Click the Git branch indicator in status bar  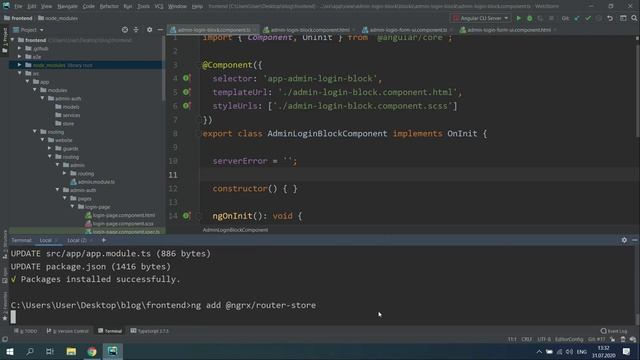596,339
